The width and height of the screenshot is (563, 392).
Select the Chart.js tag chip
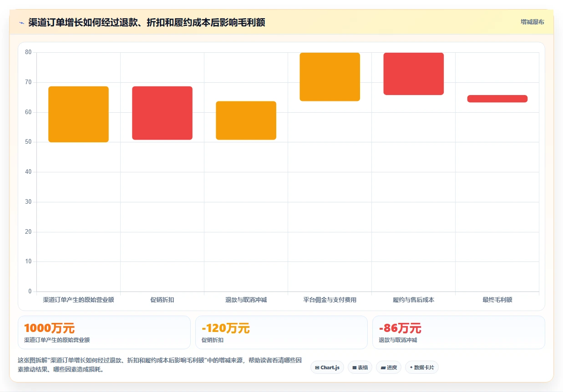(327, 367)
